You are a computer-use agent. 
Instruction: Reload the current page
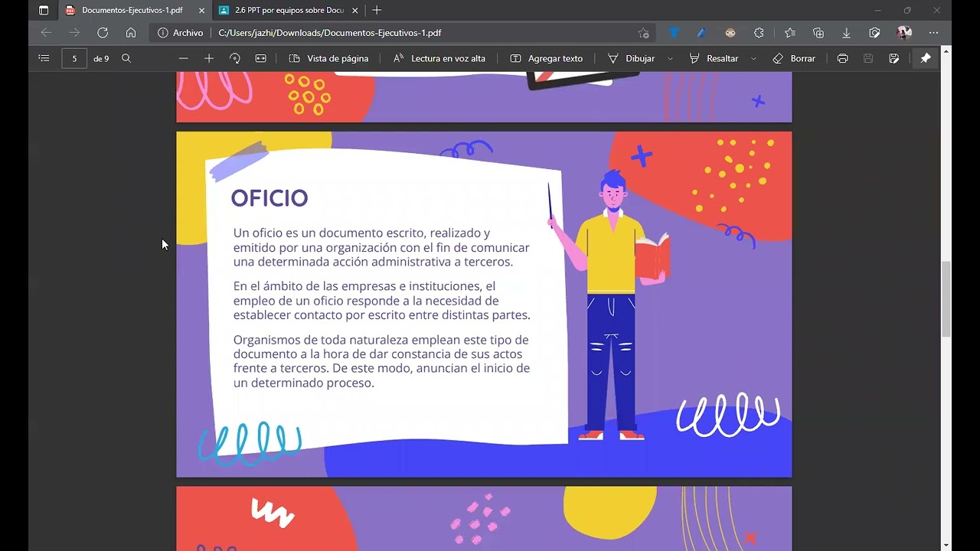pyautogui.click(x=103, y=33)
